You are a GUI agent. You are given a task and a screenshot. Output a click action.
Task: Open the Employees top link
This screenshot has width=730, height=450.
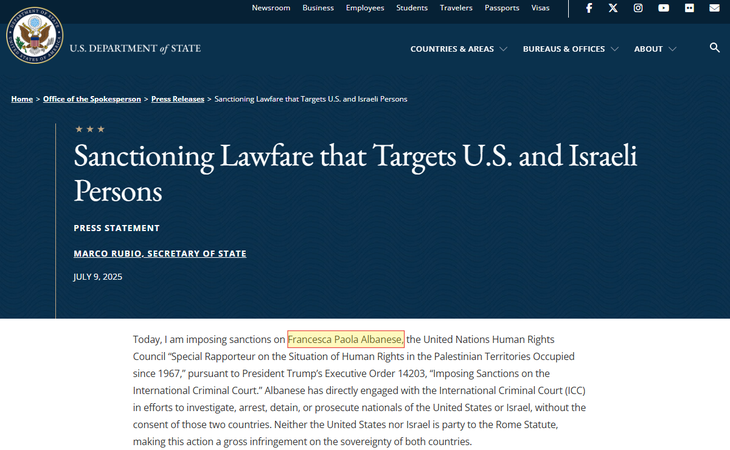pos(365,8)
